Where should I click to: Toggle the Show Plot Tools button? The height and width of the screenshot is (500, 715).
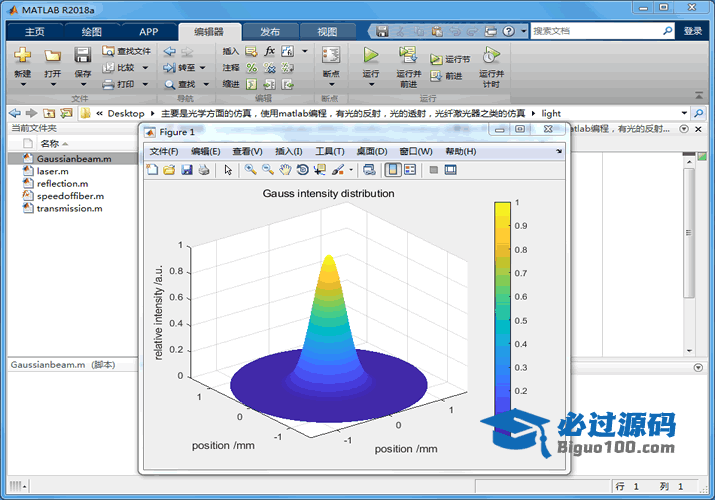coord(451,170)
